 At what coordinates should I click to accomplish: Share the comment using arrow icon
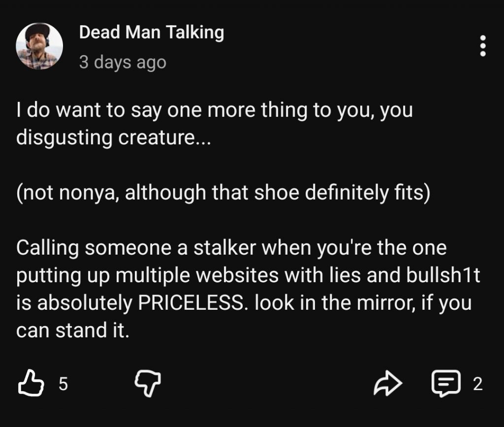point(388,384)
